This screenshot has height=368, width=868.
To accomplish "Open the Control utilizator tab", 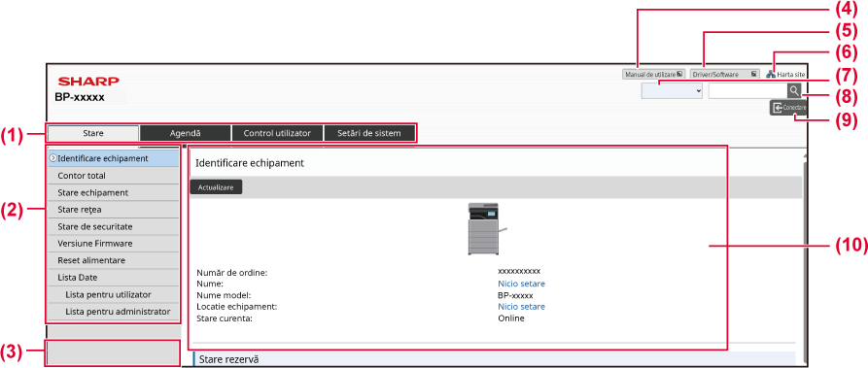I will [277, 133].
